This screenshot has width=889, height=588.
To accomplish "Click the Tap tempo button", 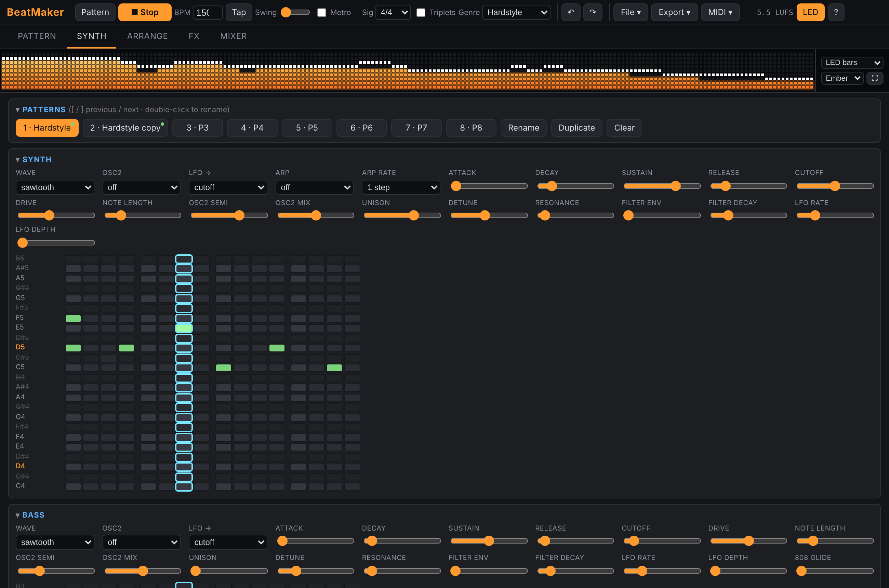I will (x=239, y=12).
